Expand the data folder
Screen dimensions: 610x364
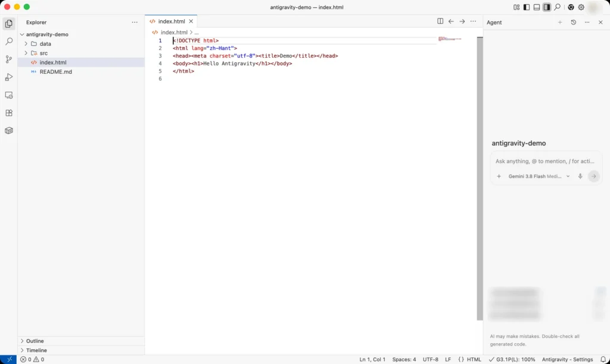point(26,43)
